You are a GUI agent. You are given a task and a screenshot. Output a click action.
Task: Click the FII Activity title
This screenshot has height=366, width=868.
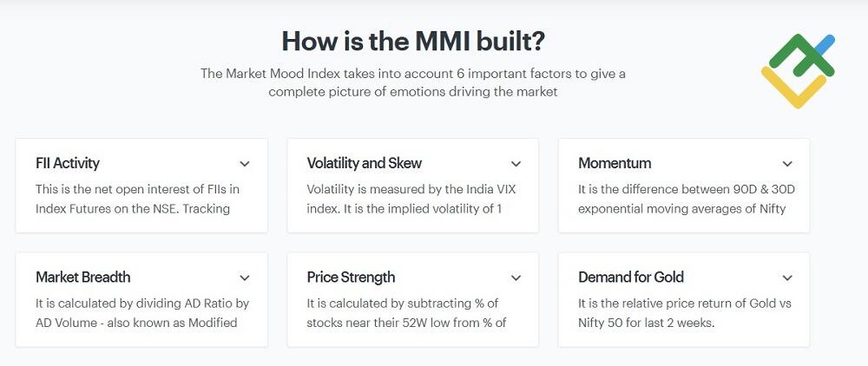pos(68,163)
